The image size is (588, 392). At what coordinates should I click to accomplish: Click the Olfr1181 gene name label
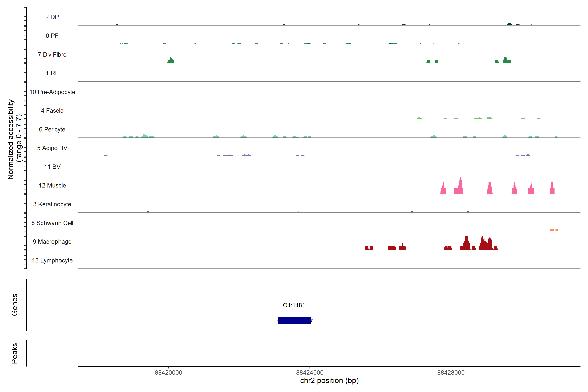pos(294,305)
